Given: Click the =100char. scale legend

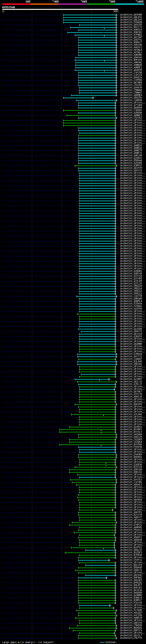Looking at the screenshot, I should (x=109, y=642).
